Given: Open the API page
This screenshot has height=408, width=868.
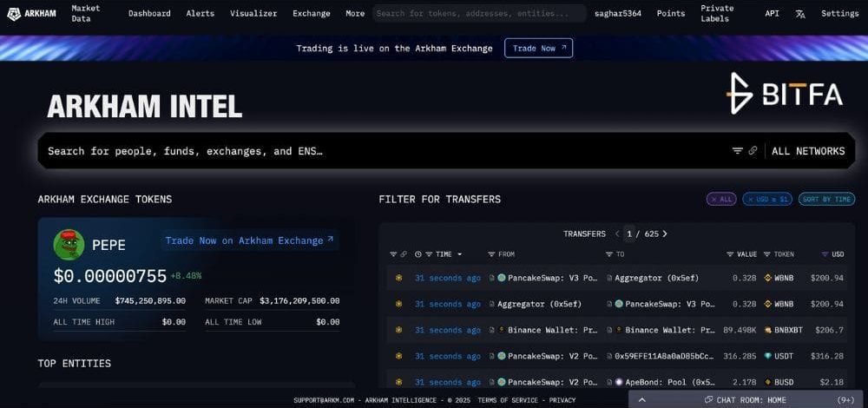Looking at the screenshot, I should tap(772, 13).
